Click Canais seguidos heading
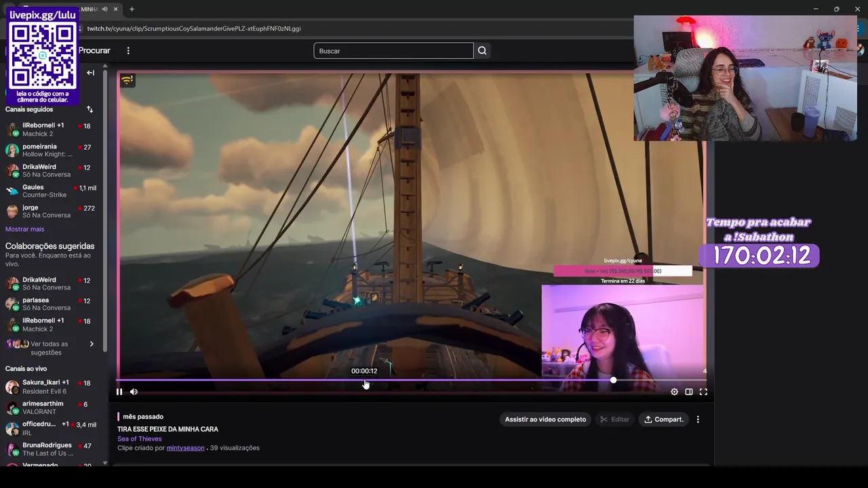Viewport: 868px width, 488px height. coord(29,109)
